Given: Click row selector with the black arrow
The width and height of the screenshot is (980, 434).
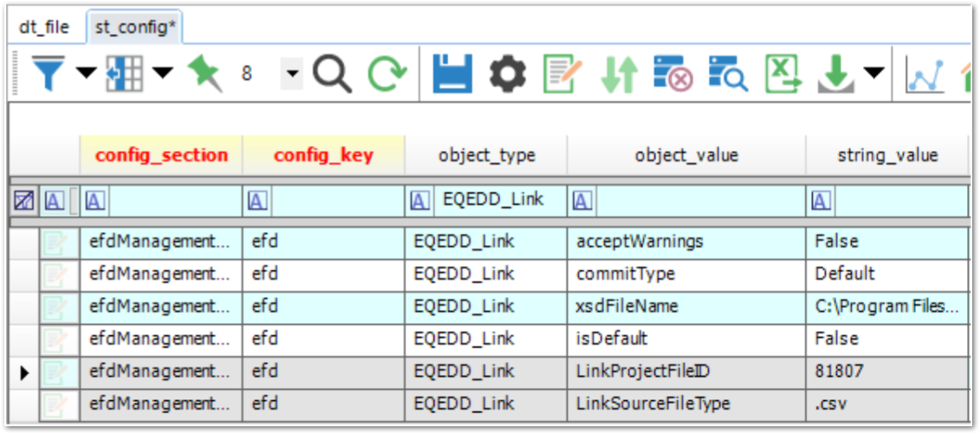Looking at the screenshot, I should coord(25,373).
